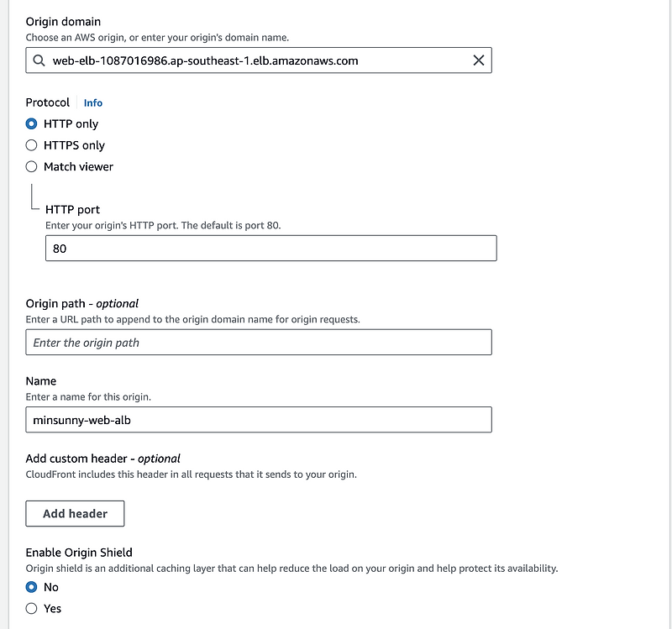Select the HTTPS only protocol
The width and height of the screenshot is (672, 629).
click(31, 144)
